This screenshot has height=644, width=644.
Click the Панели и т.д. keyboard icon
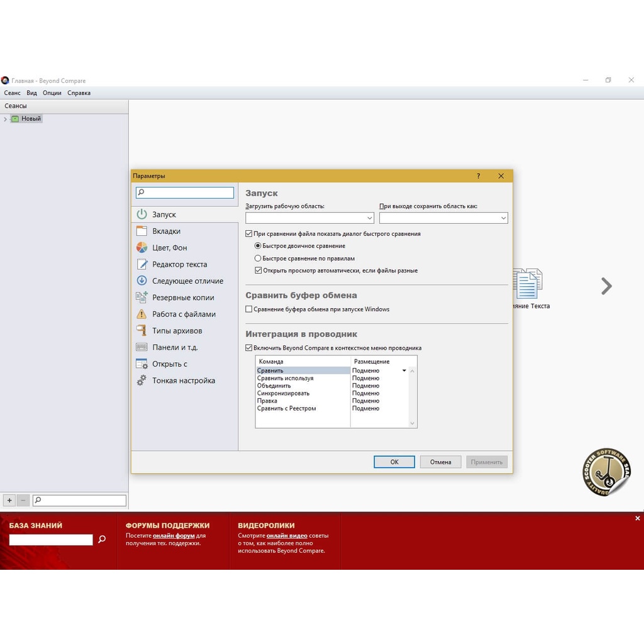click(142, 347)
